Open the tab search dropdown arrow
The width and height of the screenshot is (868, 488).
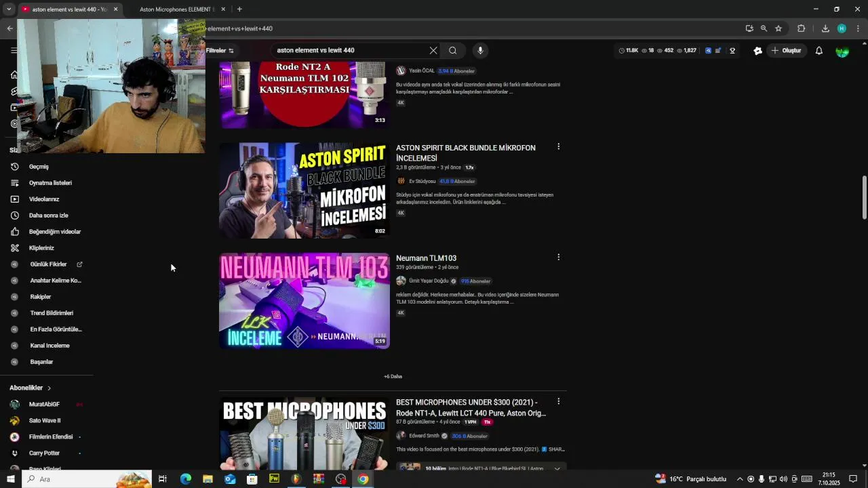9,9
